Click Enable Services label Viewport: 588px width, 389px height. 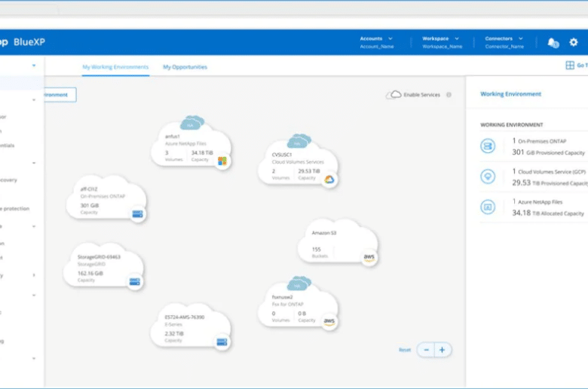[421, 95]
